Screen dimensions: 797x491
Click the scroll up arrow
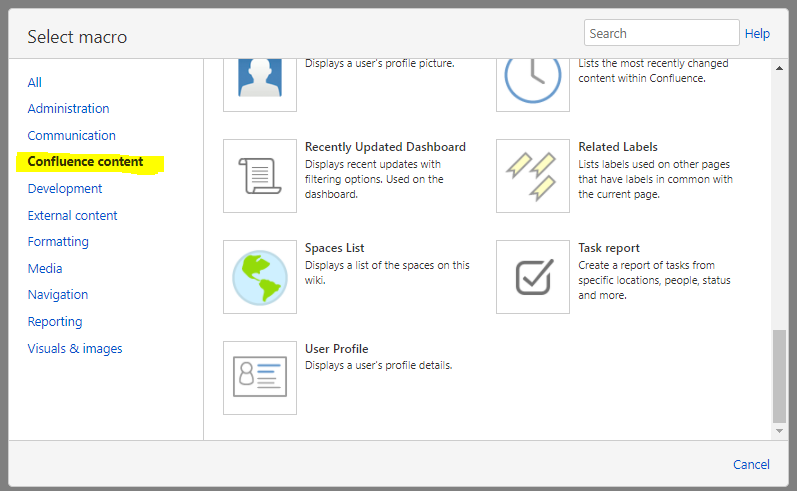[x=779, y=68]
